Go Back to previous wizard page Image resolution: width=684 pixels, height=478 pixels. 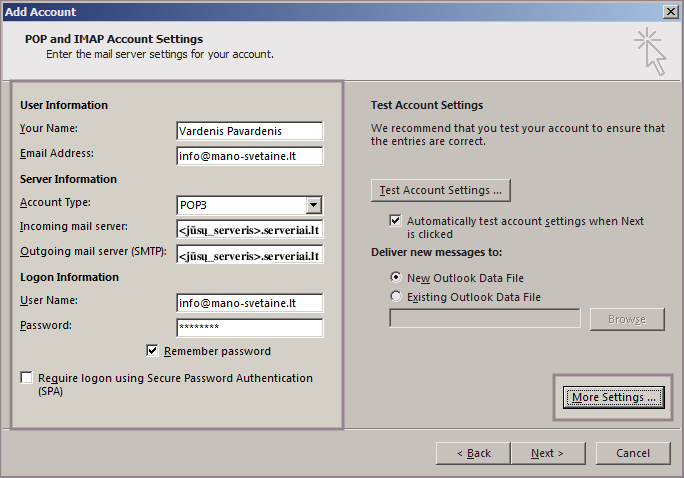coord(474,453)
